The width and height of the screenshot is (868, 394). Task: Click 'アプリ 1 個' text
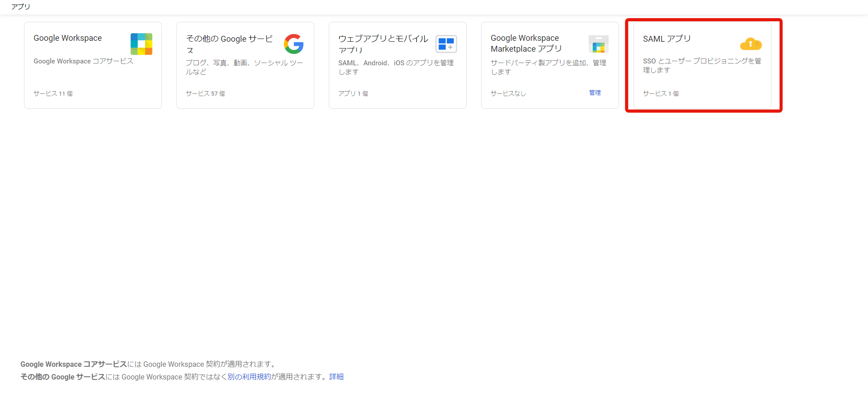[x=353, y=93]
